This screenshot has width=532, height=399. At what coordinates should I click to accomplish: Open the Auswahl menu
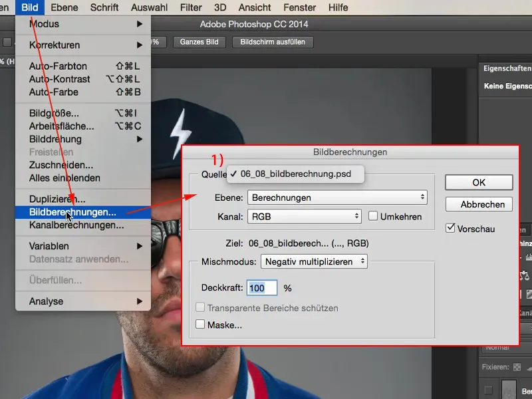149,7
